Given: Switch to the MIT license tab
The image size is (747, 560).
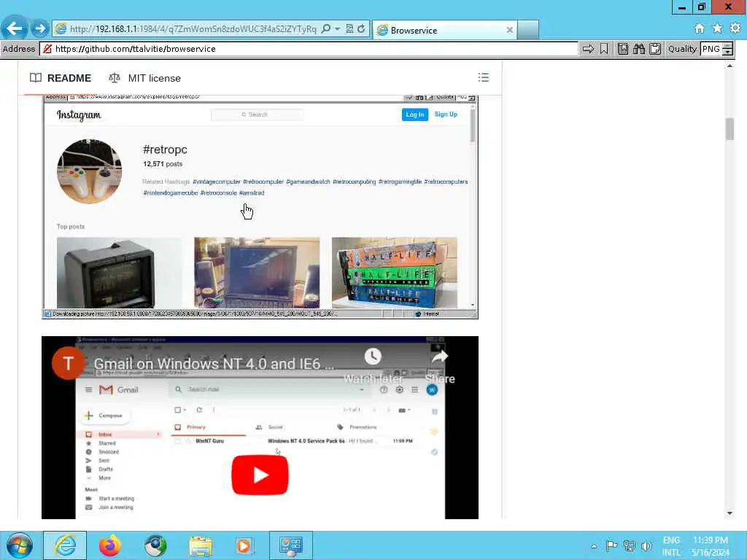Looking at the screenshot, I should 145,78.
